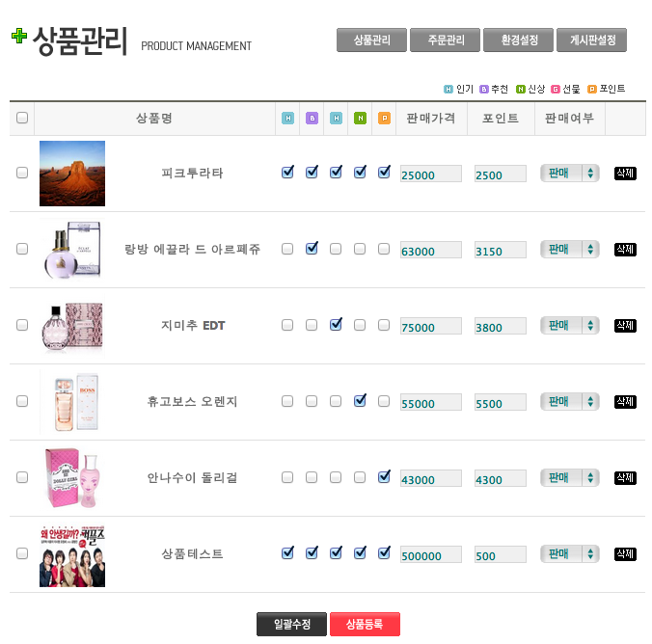This screenshot has width=652, height=644.
Task: Click the green N icon in table header
Action: point(360,119)
